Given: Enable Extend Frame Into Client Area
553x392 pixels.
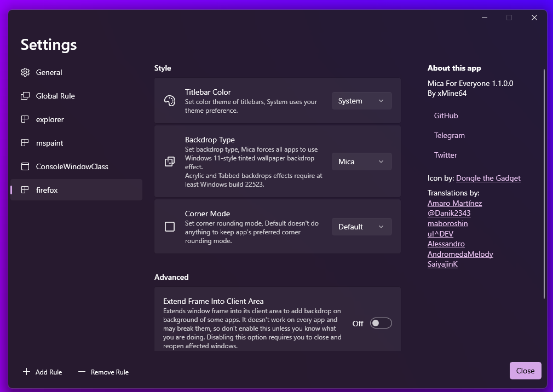Looking at the screenshot, I should click(x=381, y=323).
